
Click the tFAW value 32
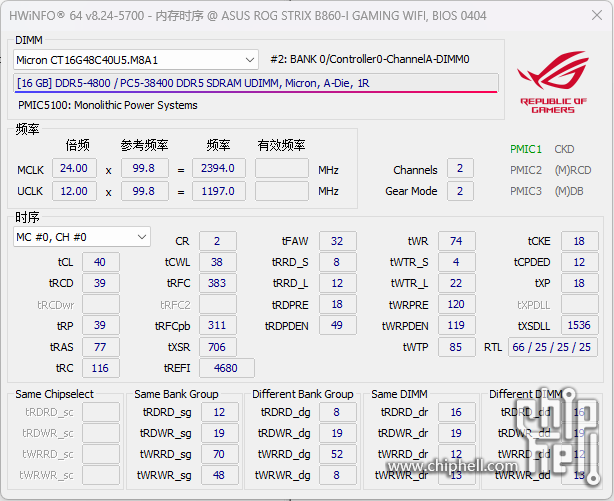tap(338, 241)
